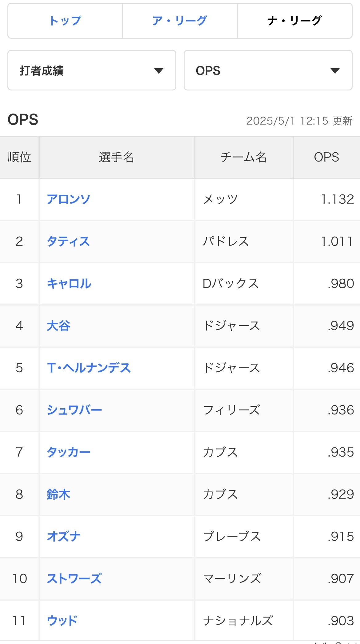Open player タッカー's page
360x644 pixels.
click(x=68, y=452)
